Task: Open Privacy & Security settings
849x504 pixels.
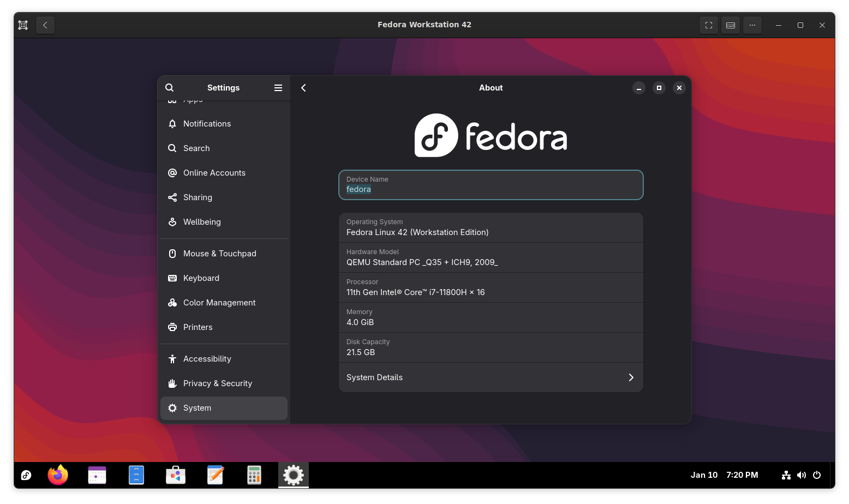Action: coord(217,383)
